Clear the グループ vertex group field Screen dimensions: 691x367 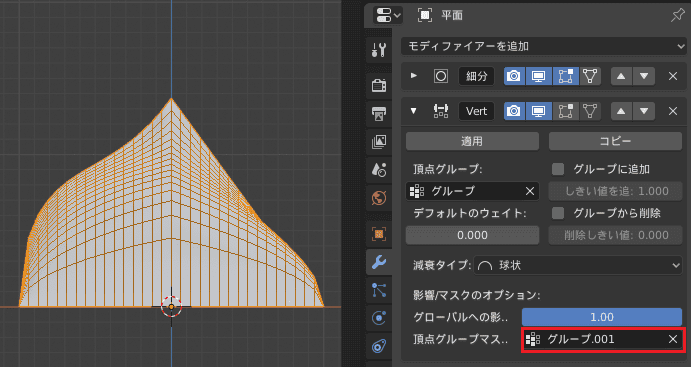click(530, 191)
